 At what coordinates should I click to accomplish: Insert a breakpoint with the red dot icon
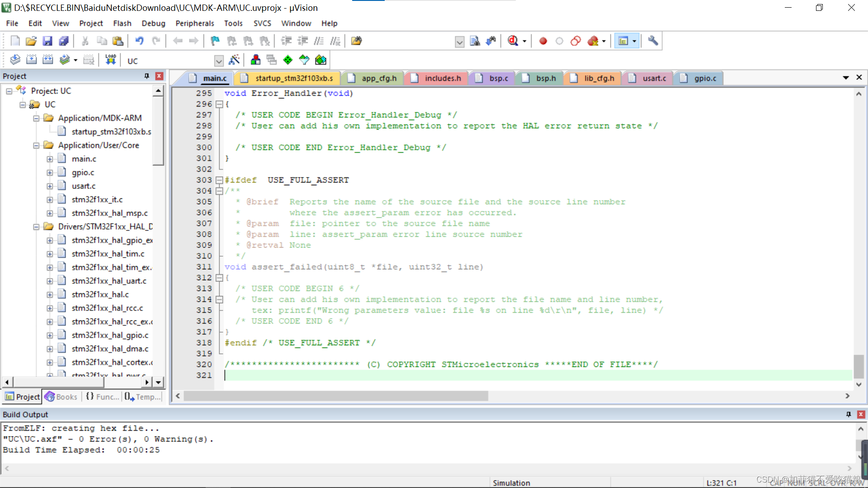543,41
